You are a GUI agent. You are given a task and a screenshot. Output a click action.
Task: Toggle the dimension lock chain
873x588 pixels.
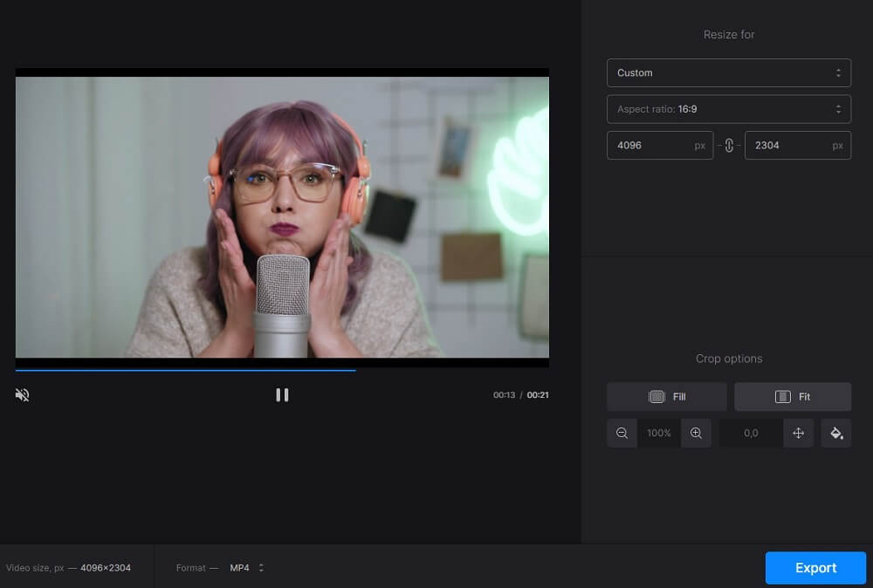click(x=729, y=145)
